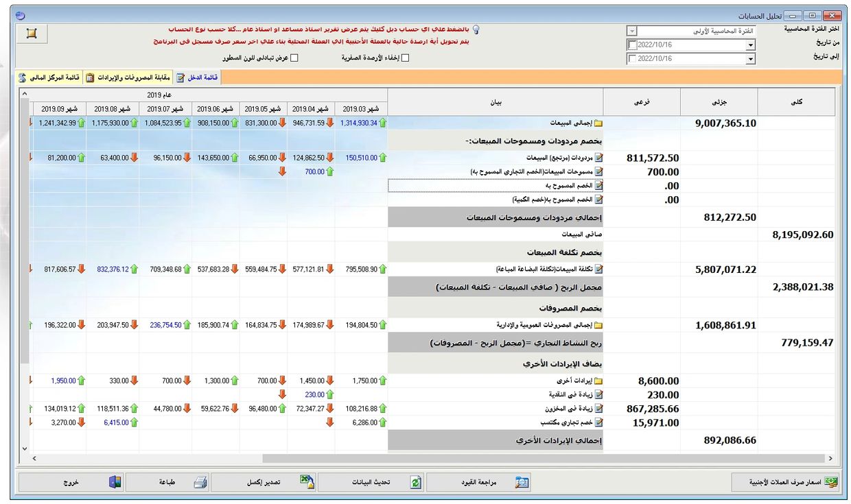Enable عرض تبادلي للون السطور checkbox
The width and height of the screenshot is (851, 504).
pyautogui.click(x=294, y=58)
